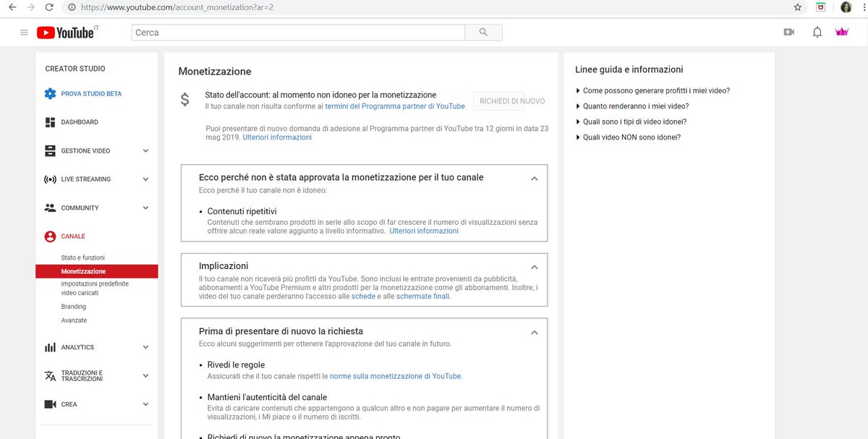This screenshot has width=868, height=439.
Task: Click the Crea camera icon
Action: point(50,404)
